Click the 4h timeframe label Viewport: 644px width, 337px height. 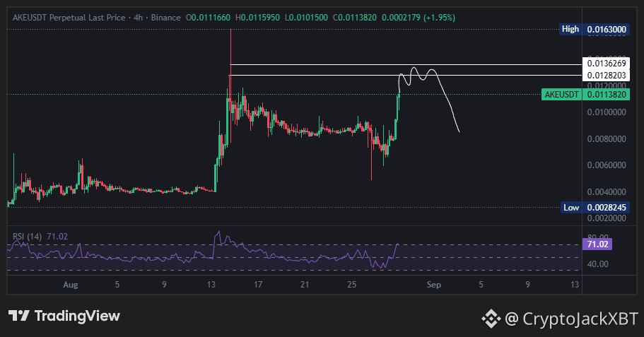point(139,18)
